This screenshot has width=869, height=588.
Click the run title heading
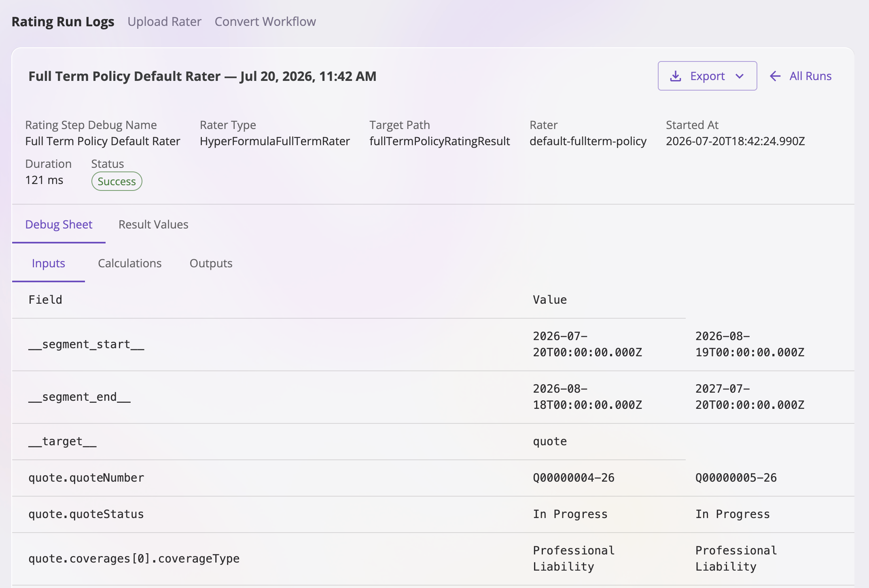tap(202, 76)
